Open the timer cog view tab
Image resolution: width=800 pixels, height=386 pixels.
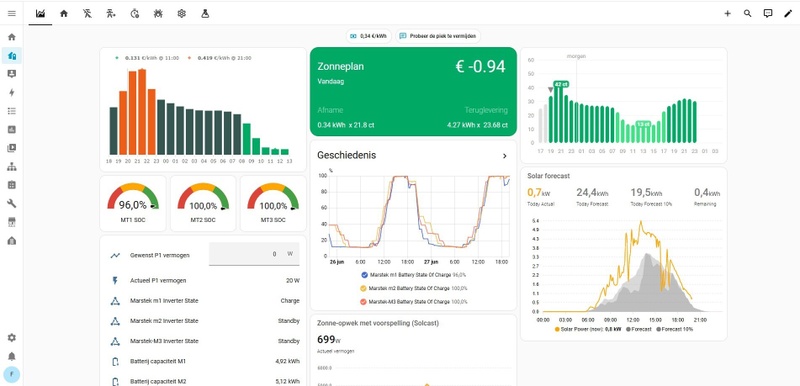coord(135,14)
